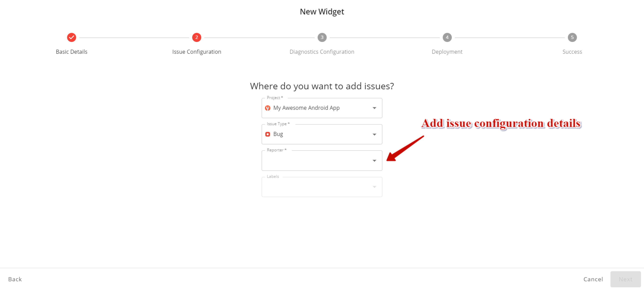
Task: Open the Diagnostics Configuration step label
Action: click(322, 52)
